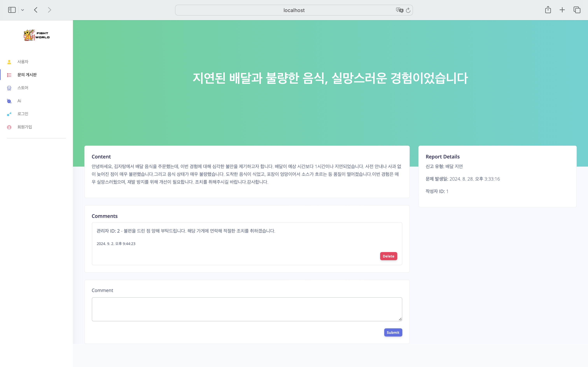Click the browser translate icon in address bar
Image resolution: width=588 pixels, height=367 pixels.
pos(399,10)
